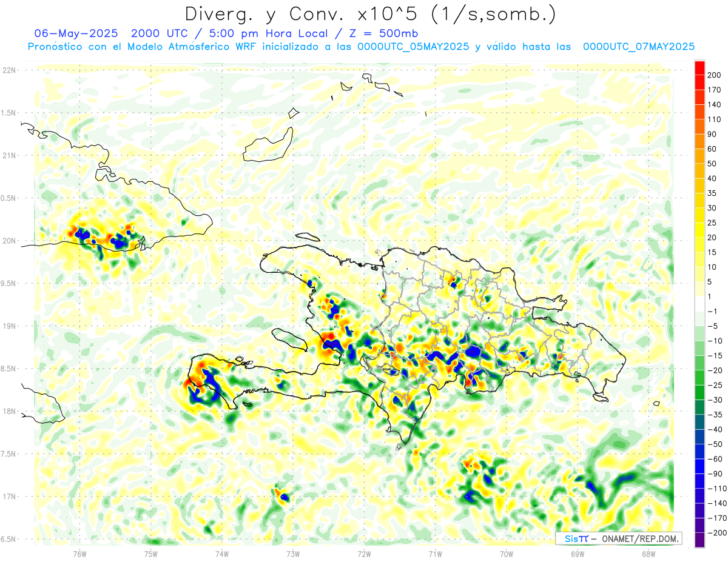The width and height of the screenshot is (728, 562).
Task: Click the '20N' latitude label
Action: tap(8, 241)
